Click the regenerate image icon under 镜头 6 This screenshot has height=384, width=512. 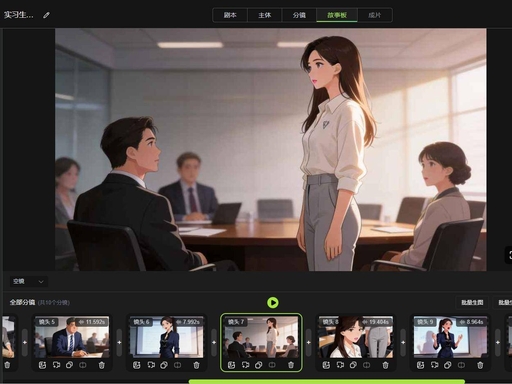click(137, 365)
